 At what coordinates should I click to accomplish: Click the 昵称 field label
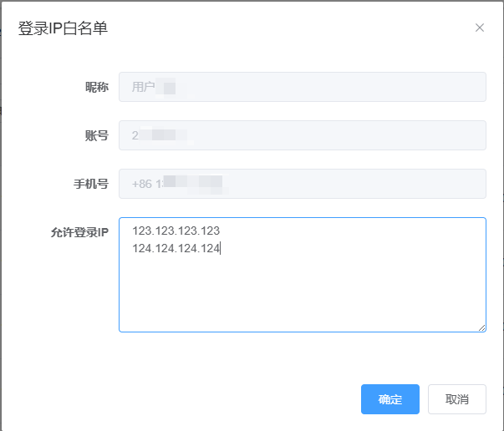coord(96,87)
